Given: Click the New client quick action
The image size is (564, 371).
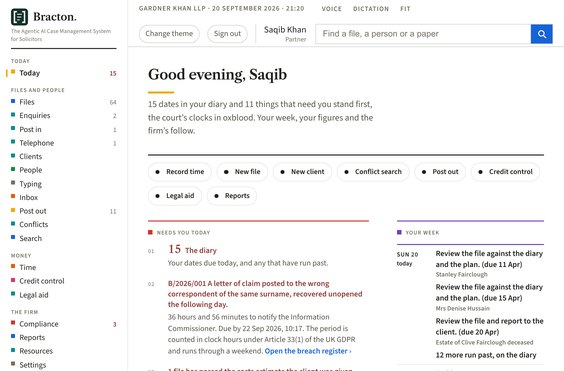Looking at the screenshot, I should pyautogui.click(x=303, y=172).
